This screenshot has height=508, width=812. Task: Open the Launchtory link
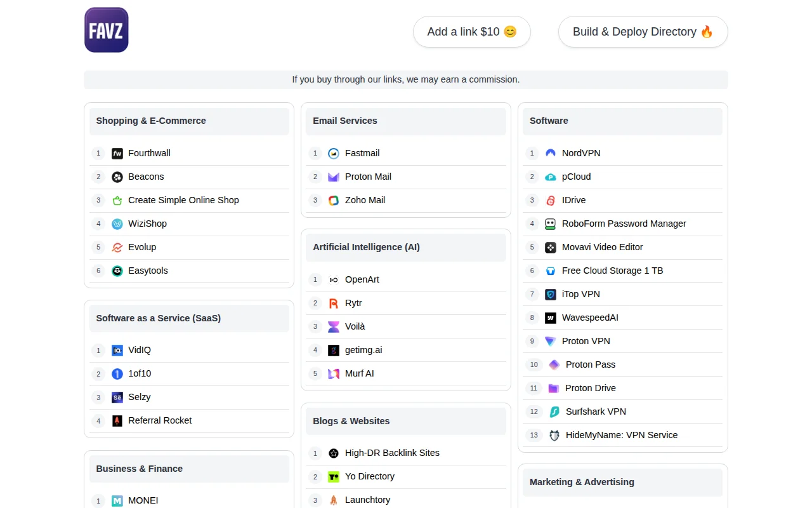coord(367,500)
